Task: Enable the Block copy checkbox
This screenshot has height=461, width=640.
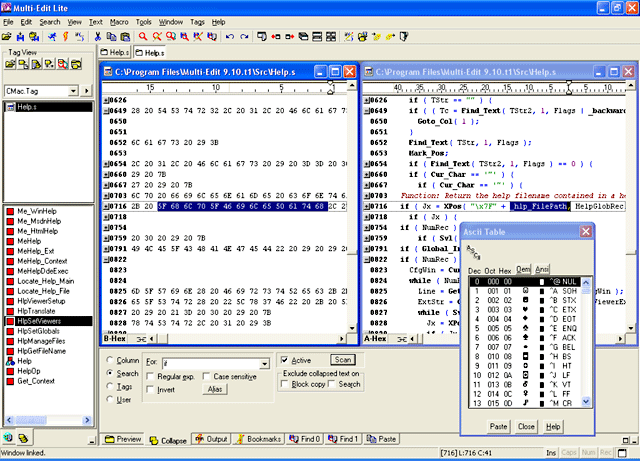Action: (285, 384)
